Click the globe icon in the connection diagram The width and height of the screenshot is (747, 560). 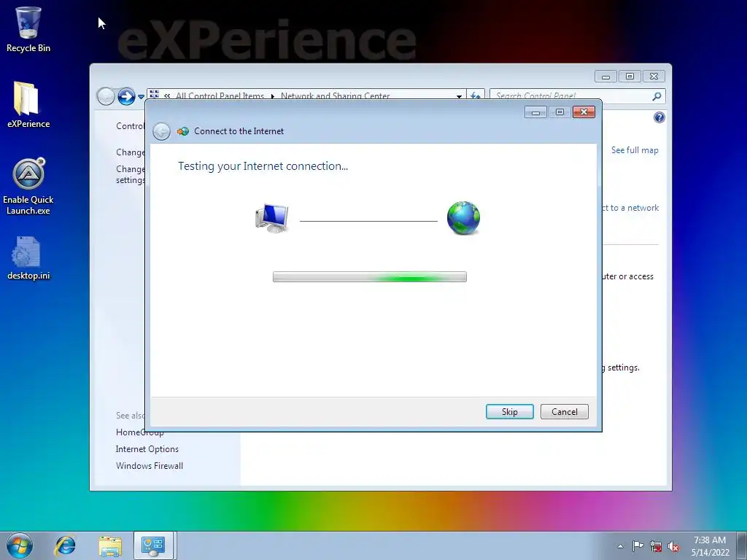463,218
